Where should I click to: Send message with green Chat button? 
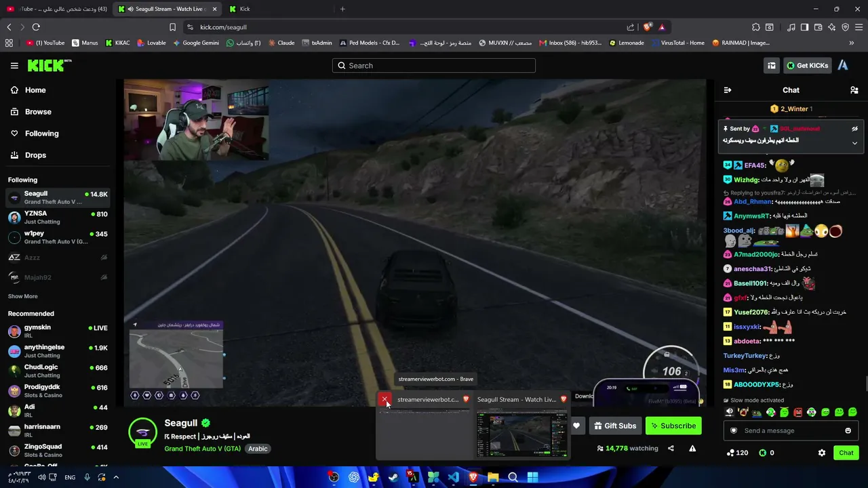846,453
